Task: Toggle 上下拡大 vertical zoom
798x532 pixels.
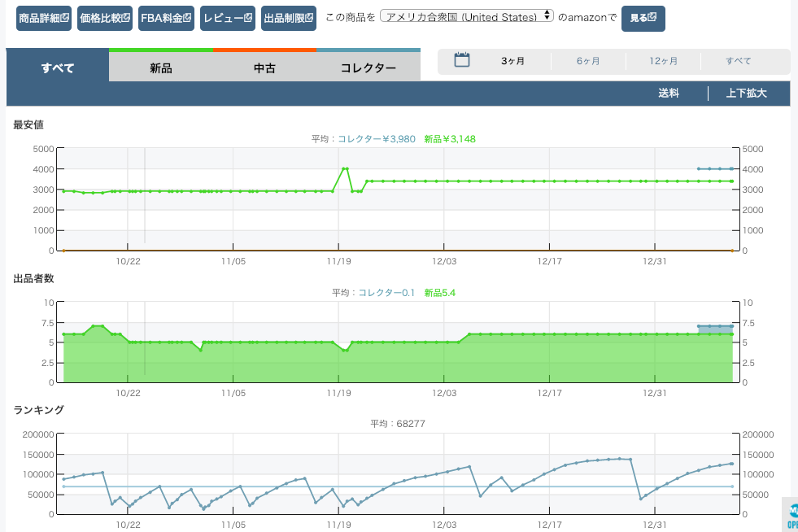Action: pos(747,93)
